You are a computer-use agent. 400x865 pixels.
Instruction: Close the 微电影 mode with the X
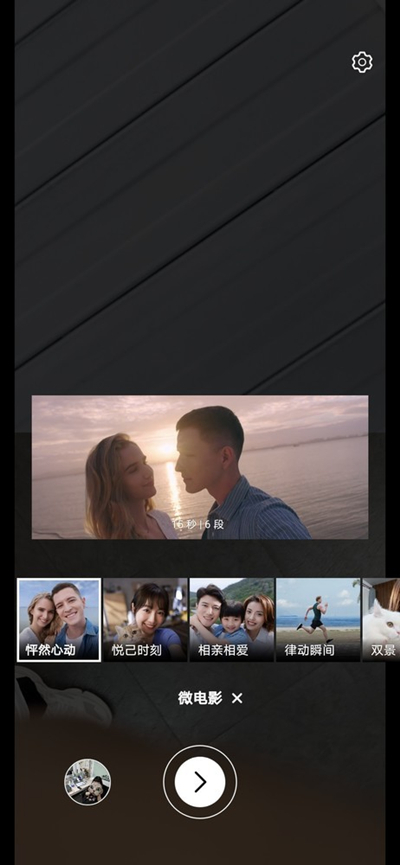[x=237, y=698]
